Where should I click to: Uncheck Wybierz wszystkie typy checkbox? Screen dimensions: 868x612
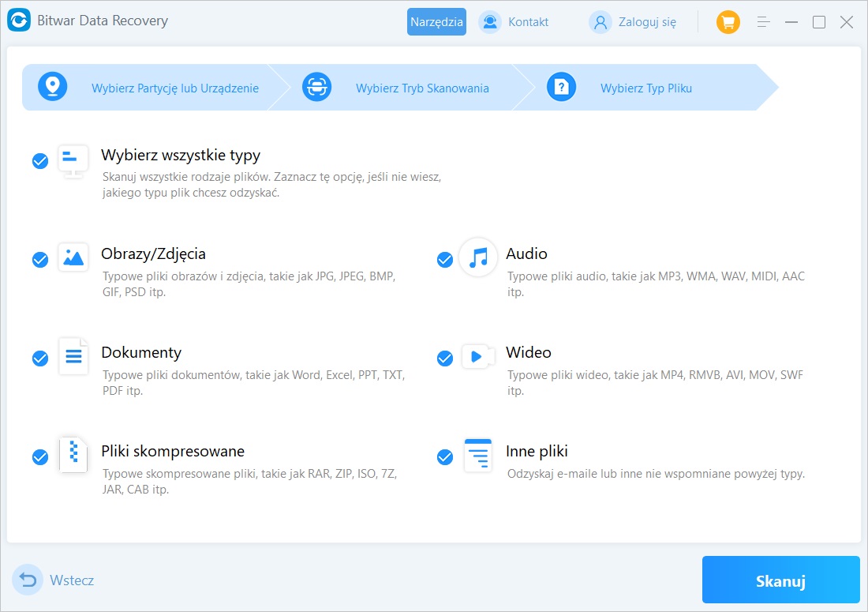(40, 161)
